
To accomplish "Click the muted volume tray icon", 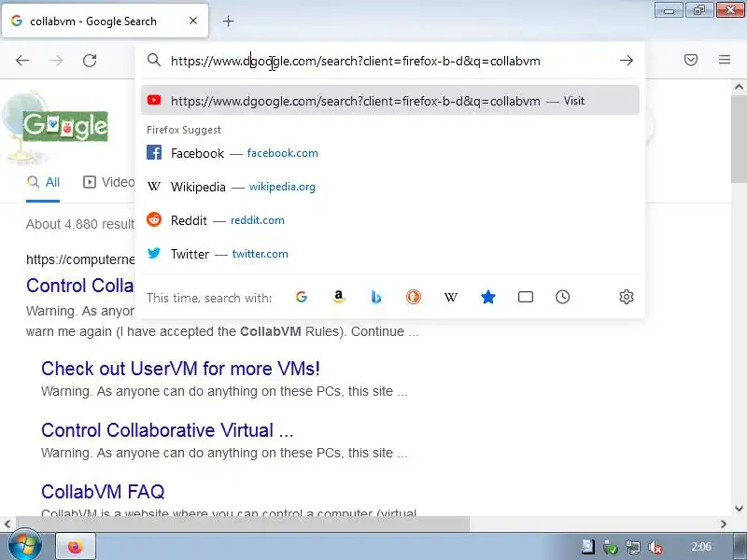I will coord(655,548).
